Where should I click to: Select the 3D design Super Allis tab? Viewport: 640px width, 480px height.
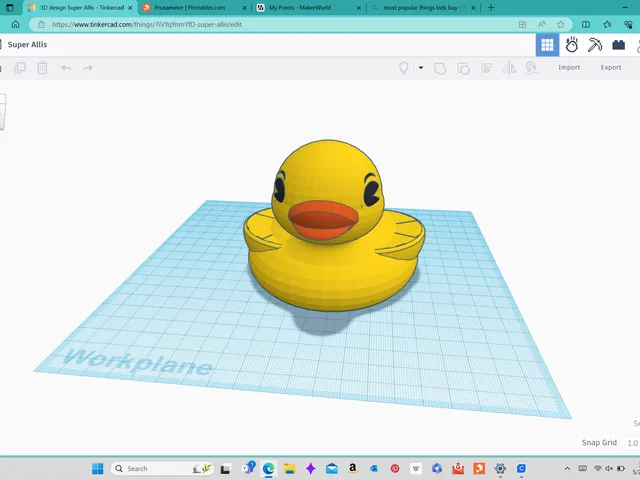[x=82, y=7]
